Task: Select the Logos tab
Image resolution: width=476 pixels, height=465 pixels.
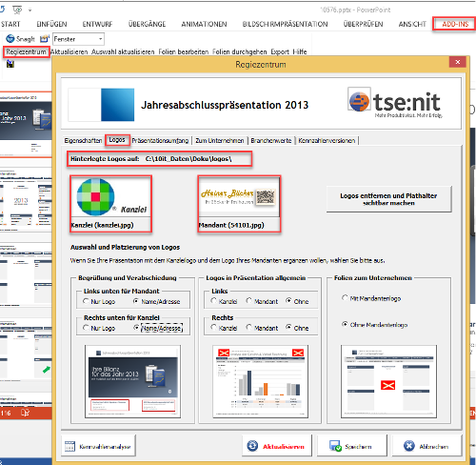Action: click(x=117, y=140)
